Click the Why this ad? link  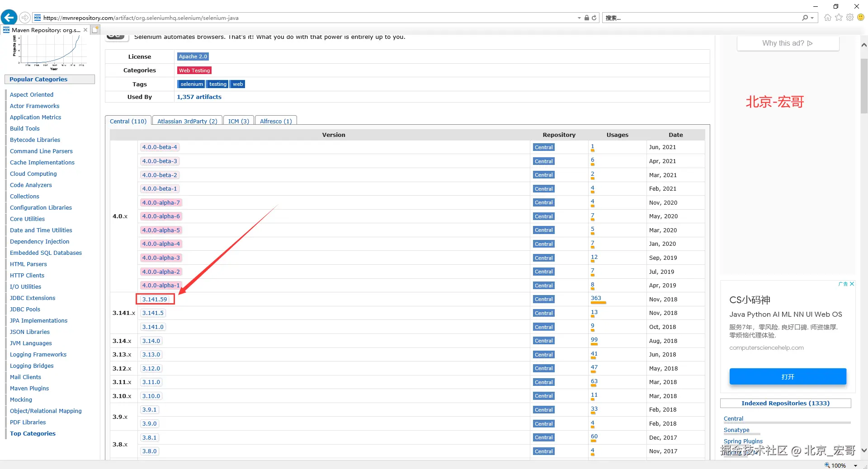click(x=788, y=43)
